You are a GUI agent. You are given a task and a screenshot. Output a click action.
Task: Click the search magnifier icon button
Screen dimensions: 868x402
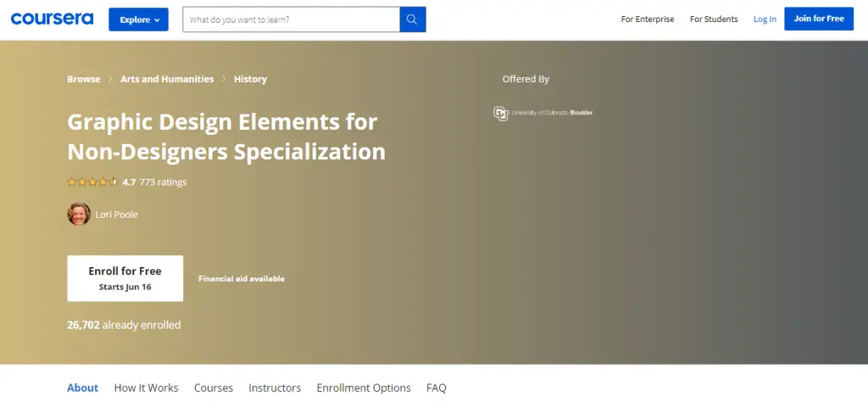(x=412, y=20)
